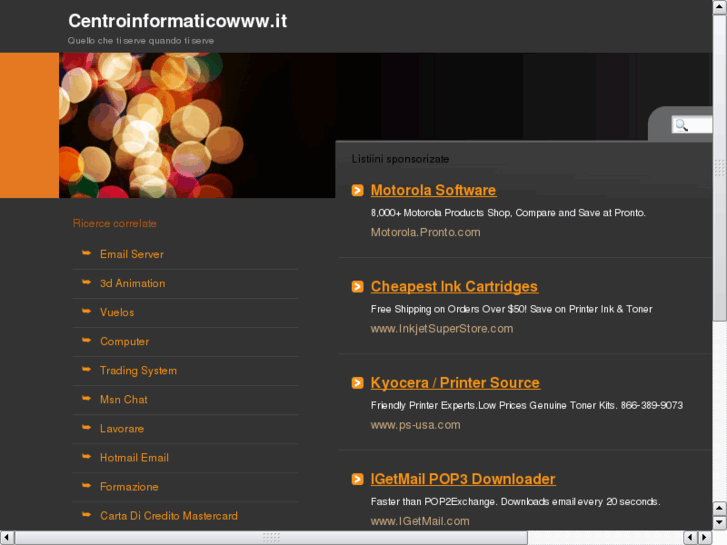
Task: Click the Friendly Printer Experts description text
Action: [526, 405]
